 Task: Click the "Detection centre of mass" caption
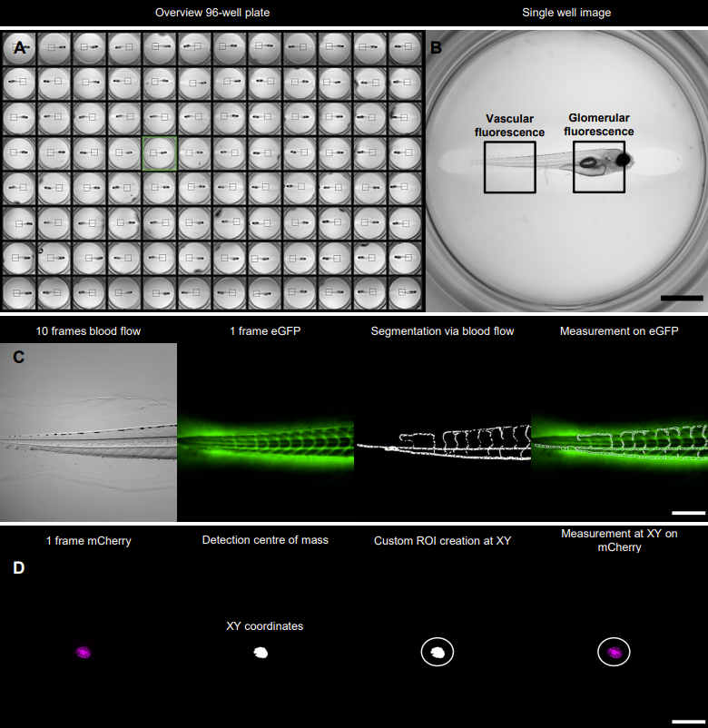(x=265, y=540)
